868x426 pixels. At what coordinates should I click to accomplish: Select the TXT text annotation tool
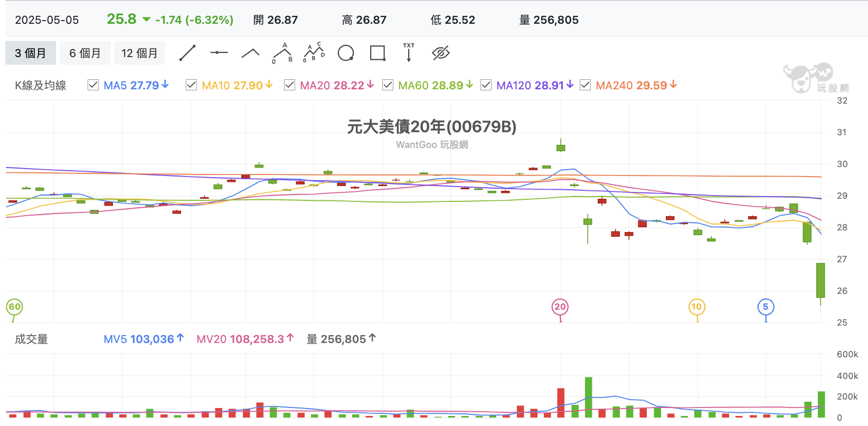point(409,53)
